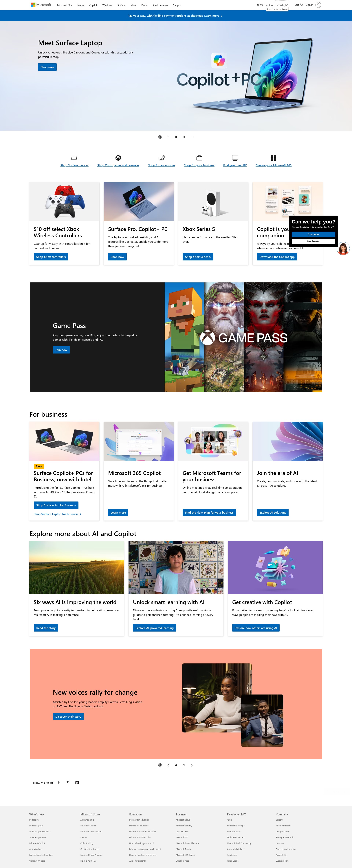Click the Xbox icon above Shop Xbox games
Image resolution: width=352 pixels, height=868 pixels.
click(x=118, y=158)
